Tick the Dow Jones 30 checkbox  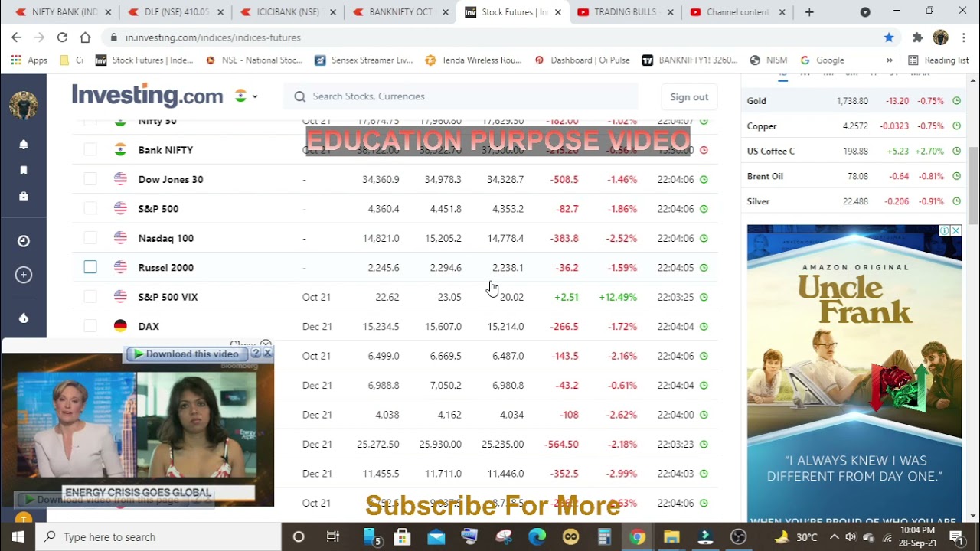[x=90, y=179]
